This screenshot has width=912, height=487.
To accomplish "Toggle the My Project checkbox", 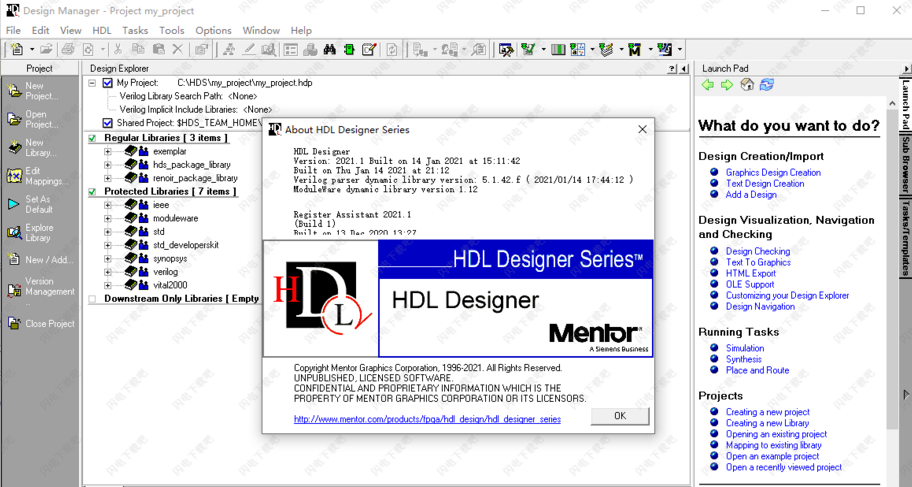I will click(107, 83).
